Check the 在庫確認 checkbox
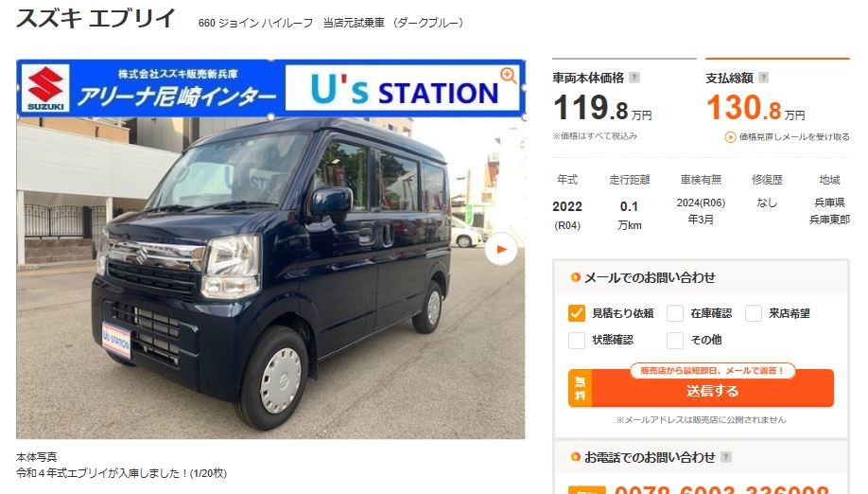Screen dimensions: 868x494 click(675, 313)
